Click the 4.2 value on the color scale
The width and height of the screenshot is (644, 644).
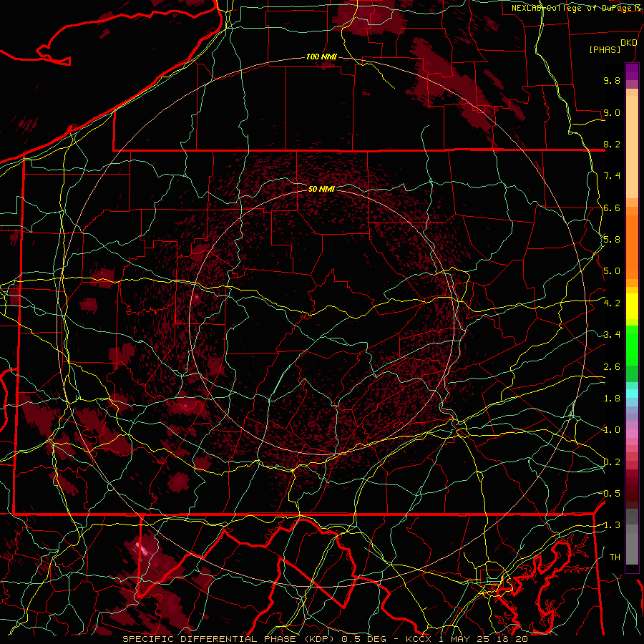612,303
